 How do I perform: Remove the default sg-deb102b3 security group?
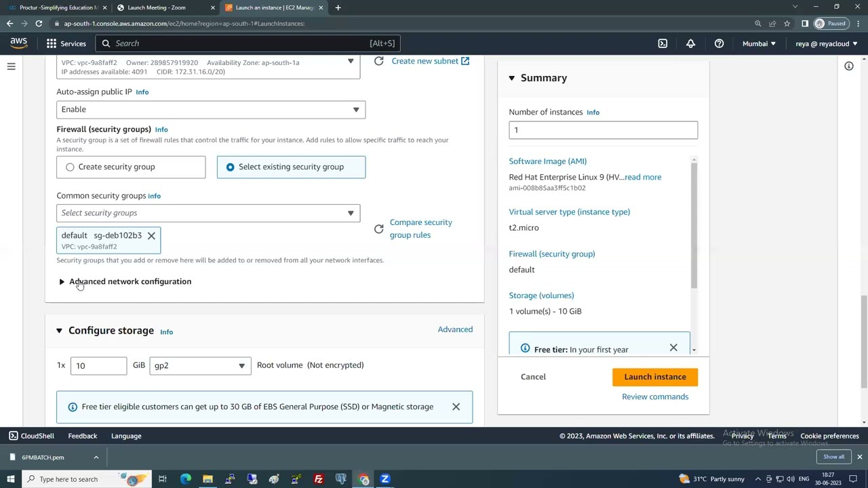pyautogui.click(x=151, y=235)
